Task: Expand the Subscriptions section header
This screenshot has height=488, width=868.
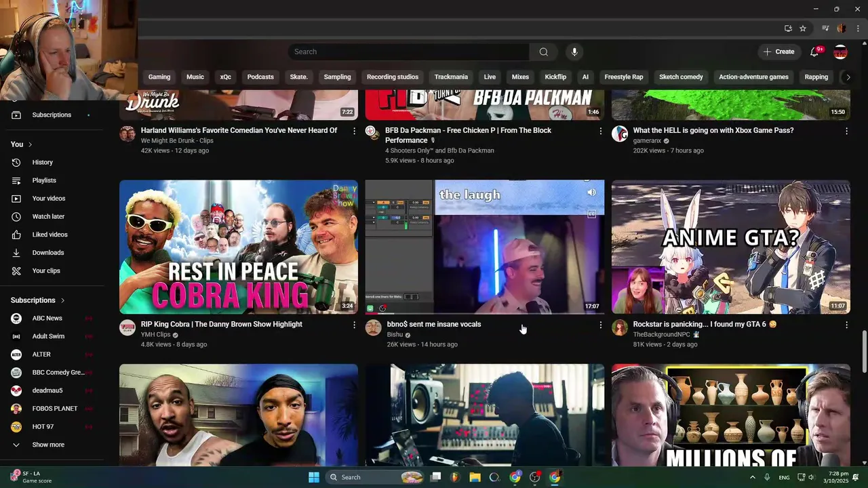Action: tap(38, 300)
